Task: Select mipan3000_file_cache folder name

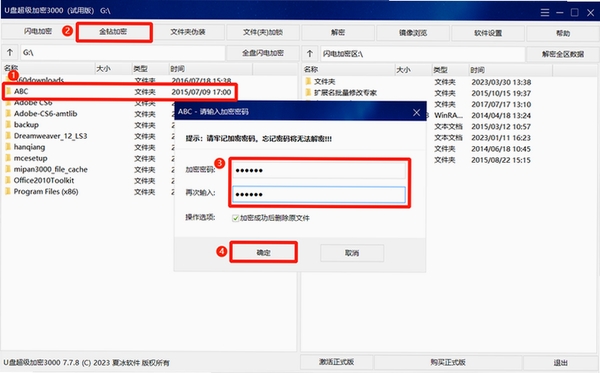Action: pyautogui.click(x=51, y=169)
